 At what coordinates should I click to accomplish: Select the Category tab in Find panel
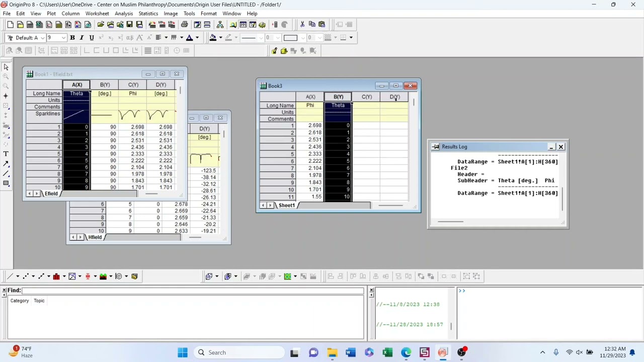tap(20, 301)
